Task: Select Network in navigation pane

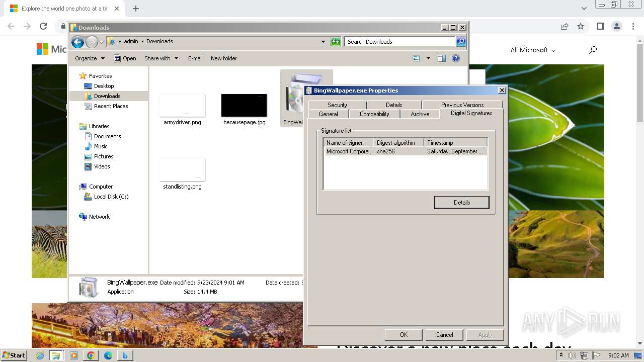Action: pos(99,217)
